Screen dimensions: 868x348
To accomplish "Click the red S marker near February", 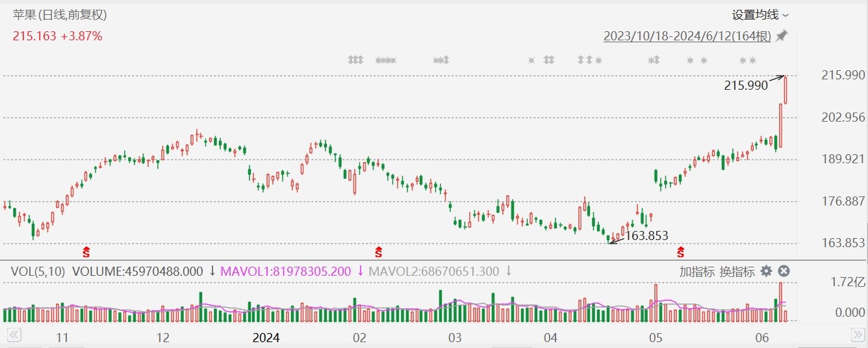I will tap(378, 251).
